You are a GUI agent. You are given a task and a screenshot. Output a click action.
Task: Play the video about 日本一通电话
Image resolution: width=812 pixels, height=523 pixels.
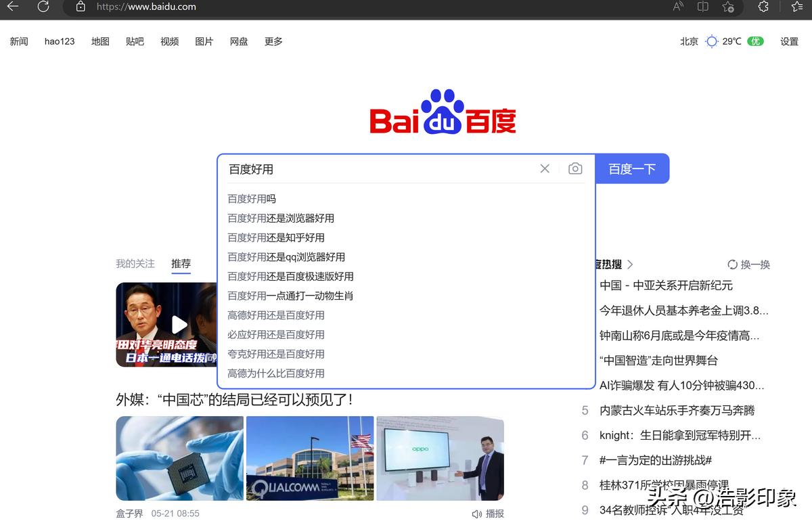[x=179, y=325]
